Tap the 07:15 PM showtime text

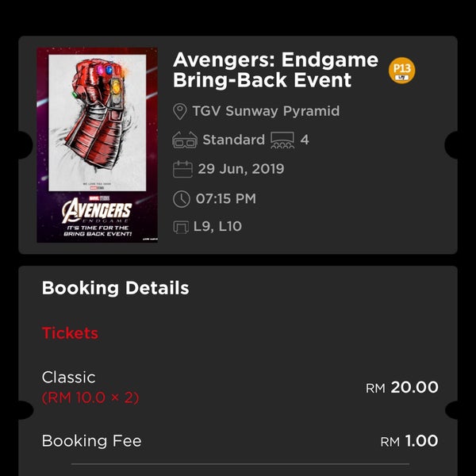[225, 198]
